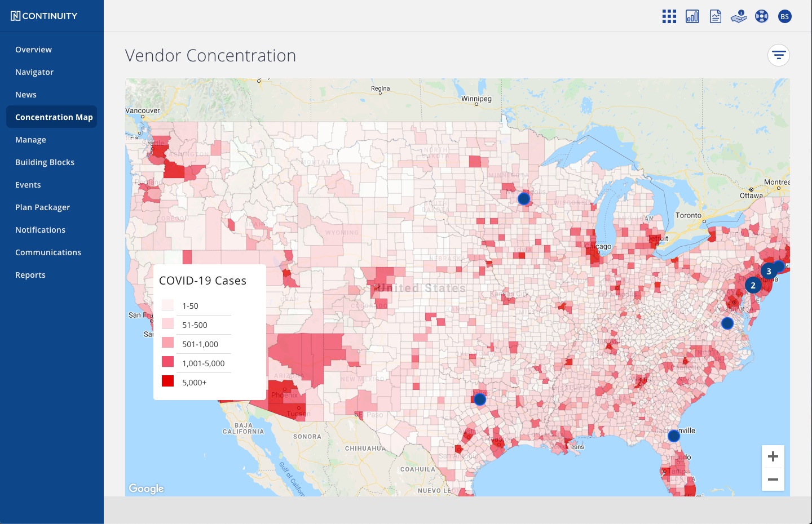Click the Continuity logo
This screenshot has width=812, height=524.
pyautogui.click(x=44, y=16)
